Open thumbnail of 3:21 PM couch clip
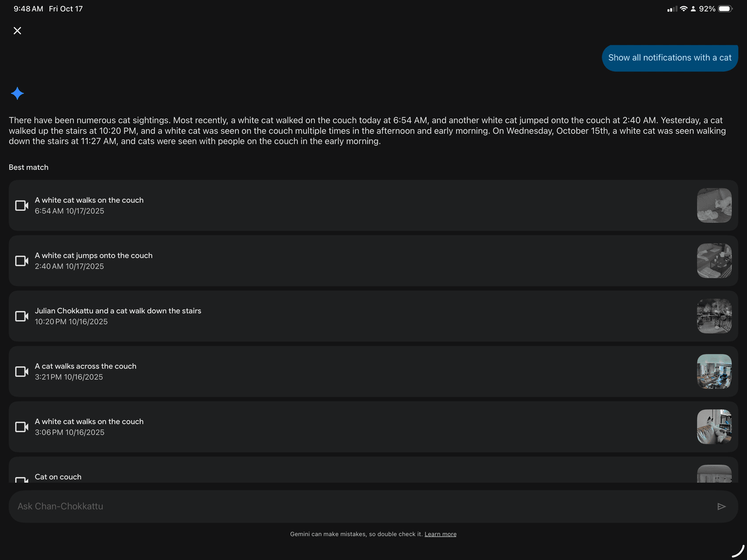This screenshot has width=747, height=560. click(714, 371)
